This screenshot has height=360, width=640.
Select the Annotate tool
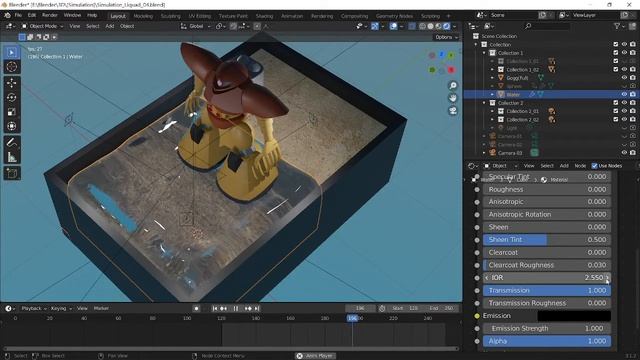11,142
